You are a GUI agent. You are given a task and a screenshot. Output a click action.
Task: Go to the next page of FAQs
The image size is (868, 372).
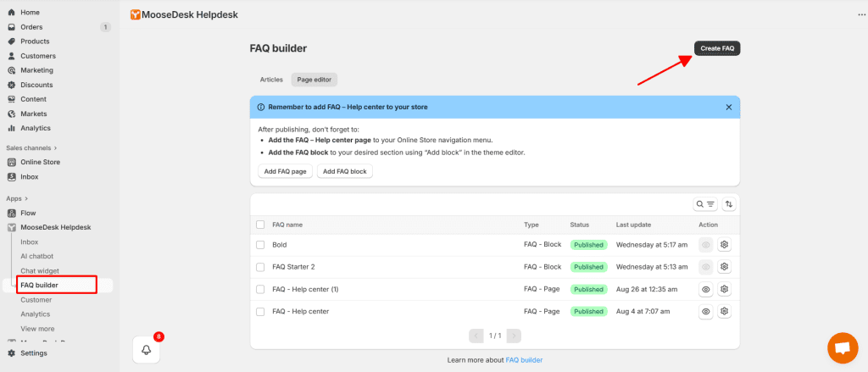514,336
